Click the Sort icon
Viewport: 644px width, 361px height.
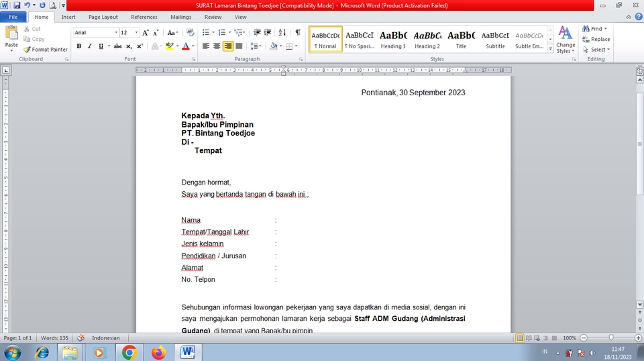click(x=282, y=32)
